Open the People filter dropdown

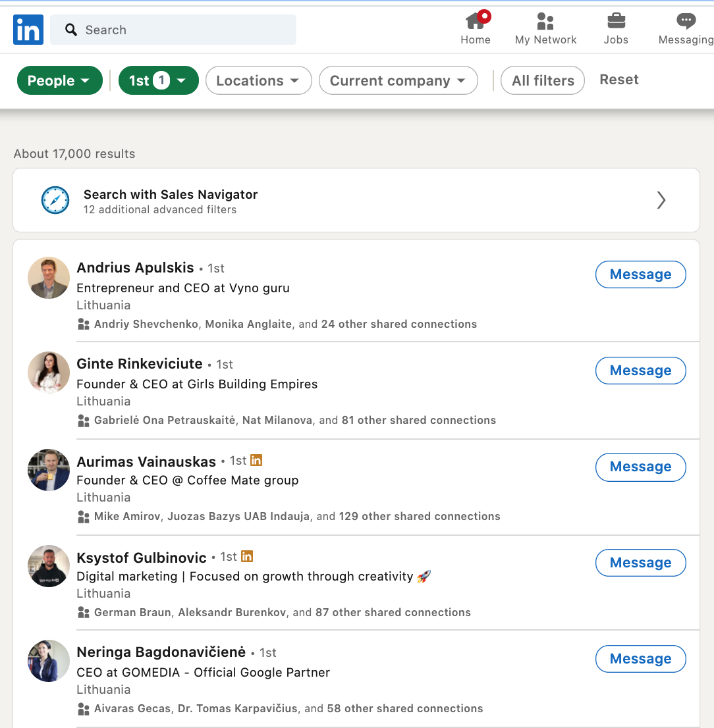(x=59, y=80)
